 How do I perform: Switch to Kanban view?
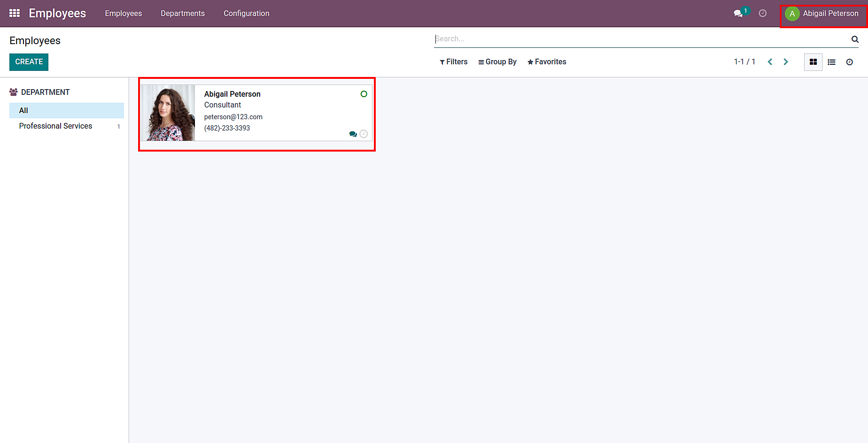click(813, 62)
